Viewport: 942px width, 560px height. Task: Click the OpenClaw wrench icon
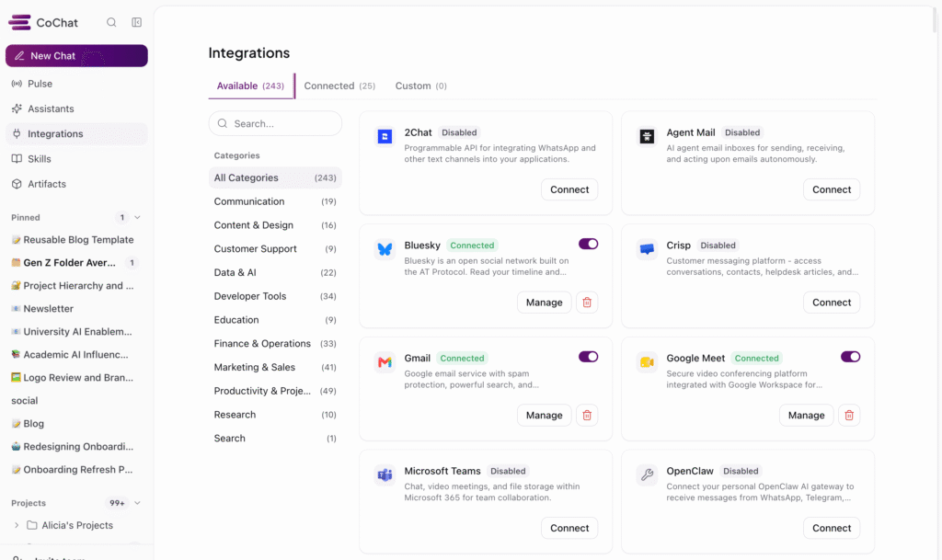click(647, 474)
